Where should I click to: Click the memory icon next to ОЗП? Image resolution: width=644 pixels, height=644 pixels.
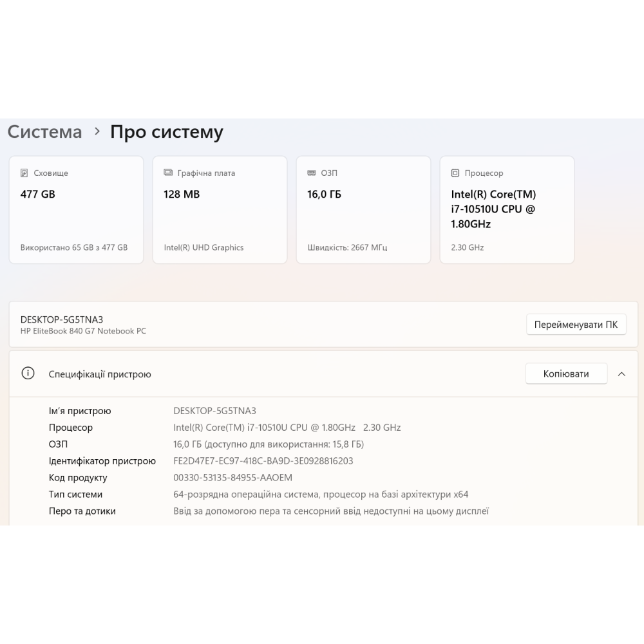(312, 173)
